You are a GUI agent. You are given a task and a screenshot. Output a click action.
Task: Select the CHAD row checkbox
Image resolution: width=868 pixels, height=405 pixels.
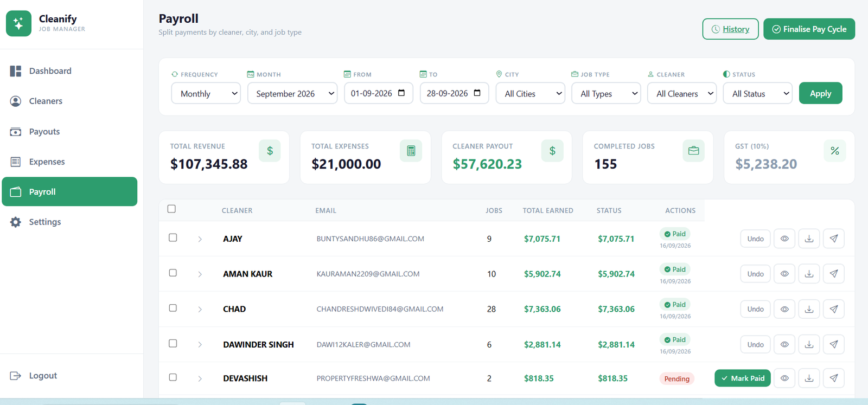click(173, 308)
